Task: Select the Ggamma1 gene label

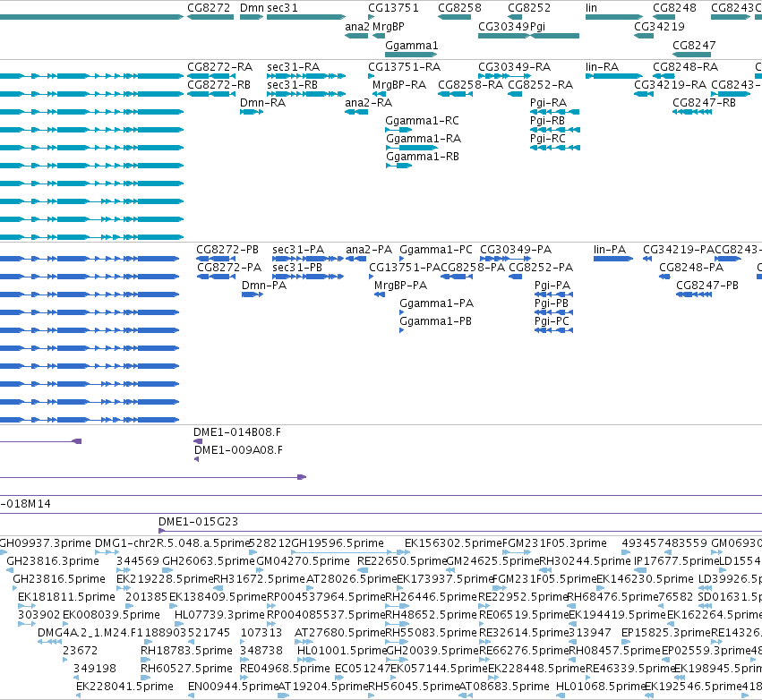Action: click(x=411, y=46)
